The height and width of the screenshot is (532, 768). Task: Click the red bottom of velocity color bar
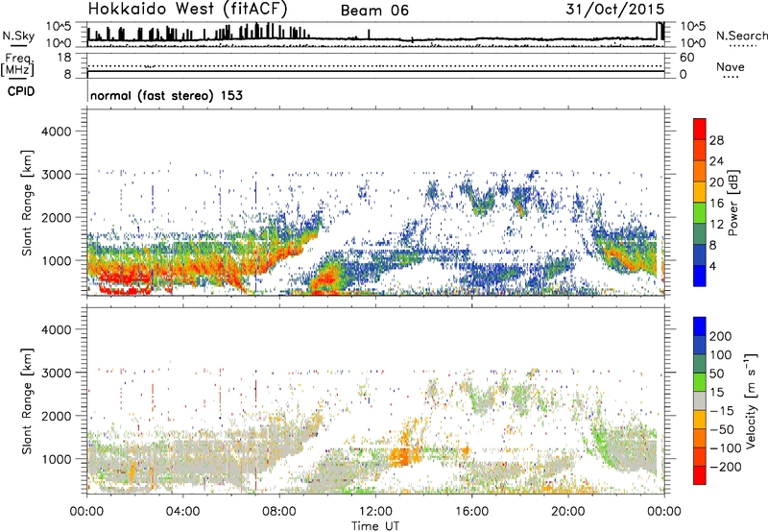click(x=700, y=475)
